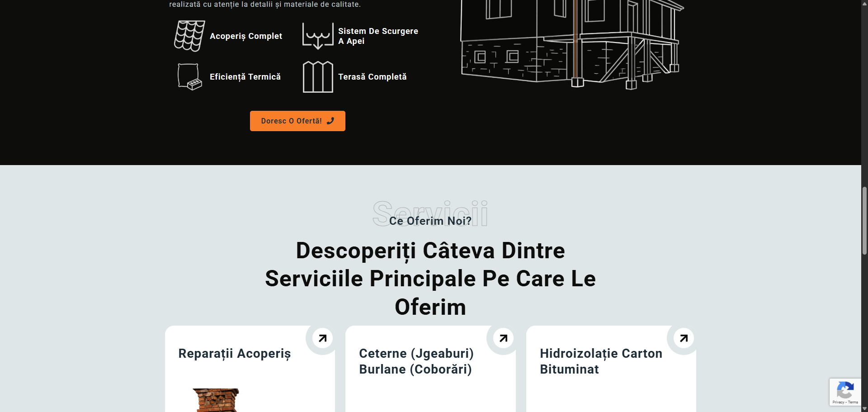Click the Sistem De Scurgere A Apei label

pos(377,36)
